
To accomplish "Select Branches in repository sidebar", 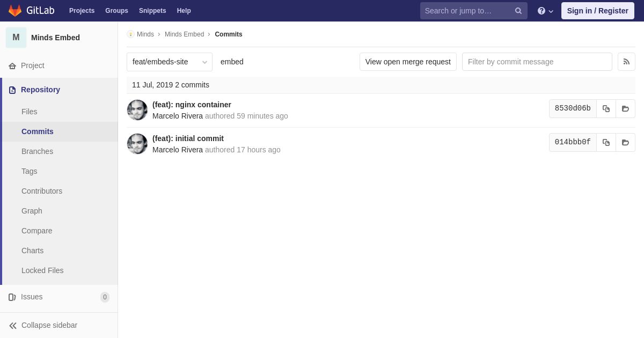I will 37,151.
